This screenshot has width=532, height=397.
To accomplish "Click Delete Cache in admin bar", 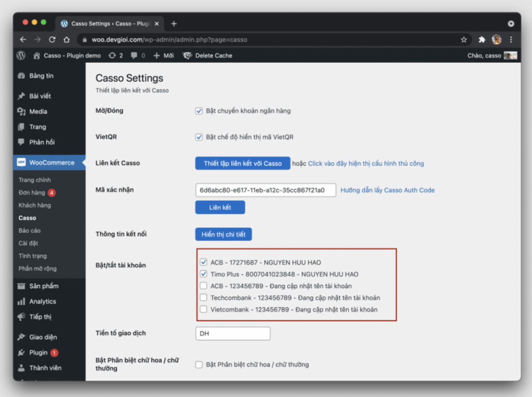I will click(x=208, y=55).
